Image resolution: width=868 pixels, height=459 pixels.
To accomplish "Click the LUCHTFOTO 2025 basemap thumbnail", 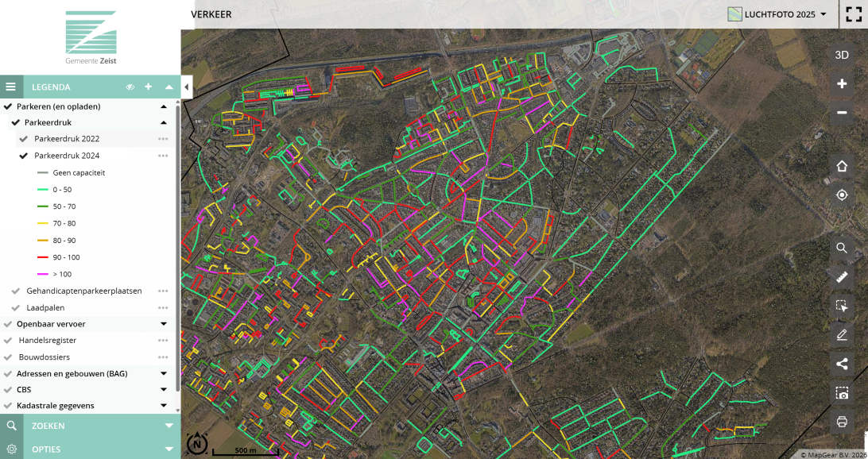I will tap(734, 14).
